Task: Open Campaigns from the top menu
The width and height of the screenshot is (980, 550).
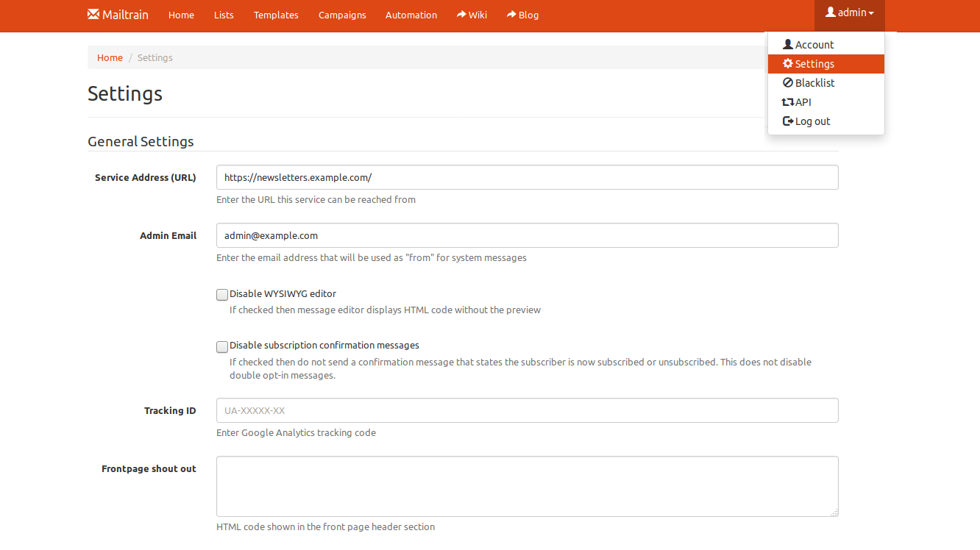Action: point(342,15)
